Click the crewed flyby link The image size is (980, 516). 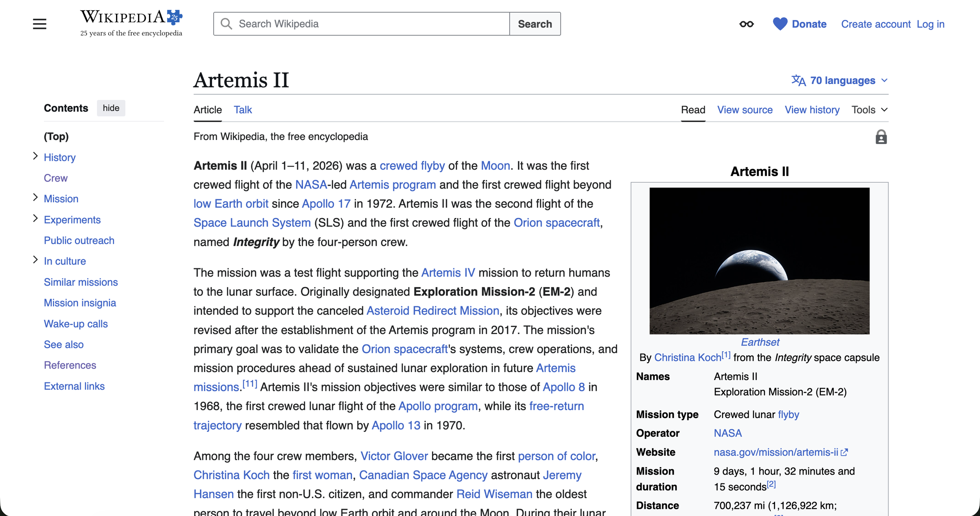[x=412, y=166]
